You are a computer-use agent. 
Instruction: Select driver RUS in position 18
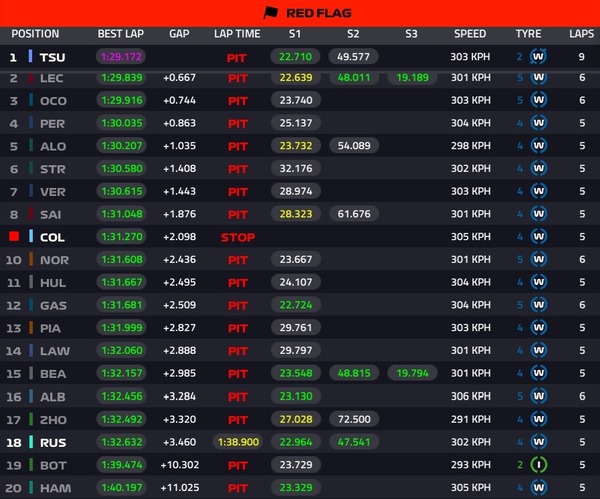(x=53, y=443)
